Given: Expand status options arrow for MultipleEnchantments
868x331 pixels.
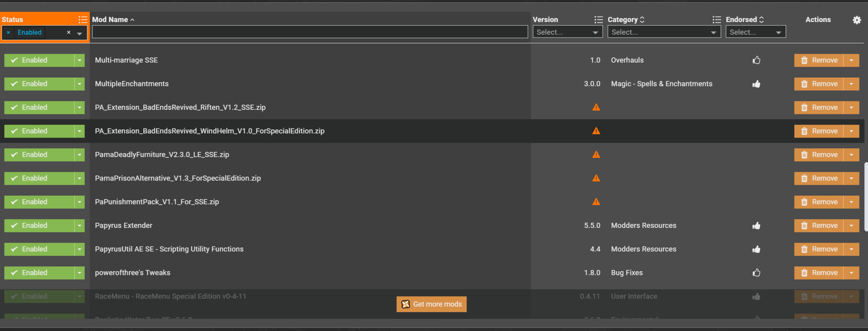Looking at the screenshot, I should [x=80, y=84].
